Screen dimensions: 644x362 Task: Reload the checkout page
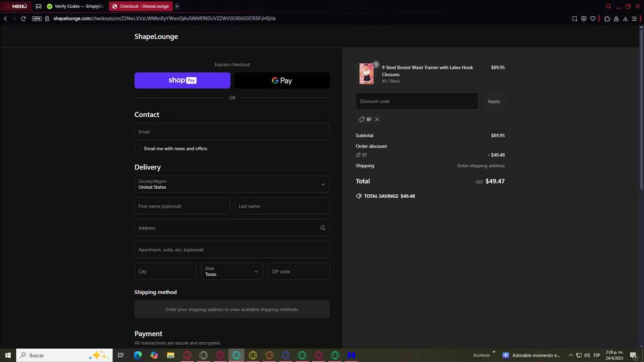[24, 19]
